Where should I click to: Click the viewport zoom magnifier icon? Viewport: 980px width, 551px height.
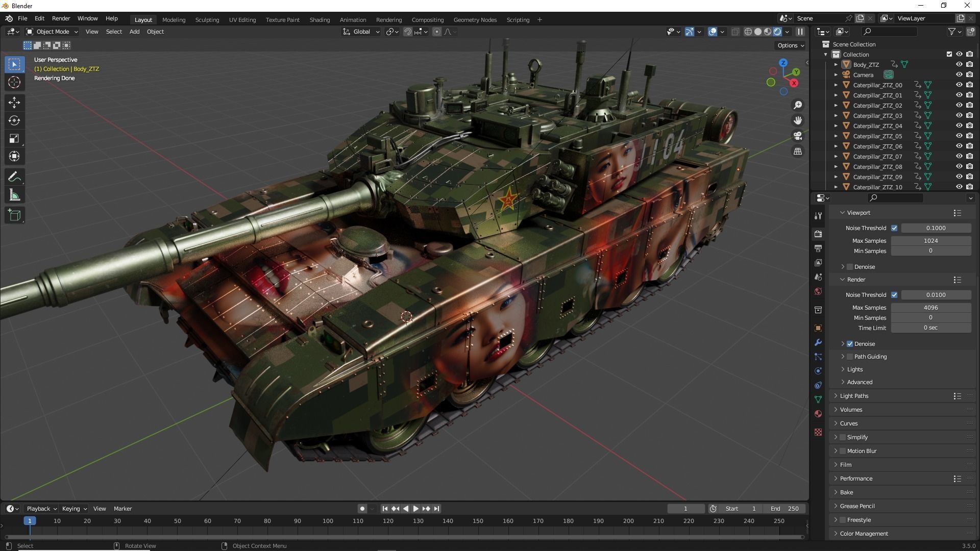click(797, 105)
